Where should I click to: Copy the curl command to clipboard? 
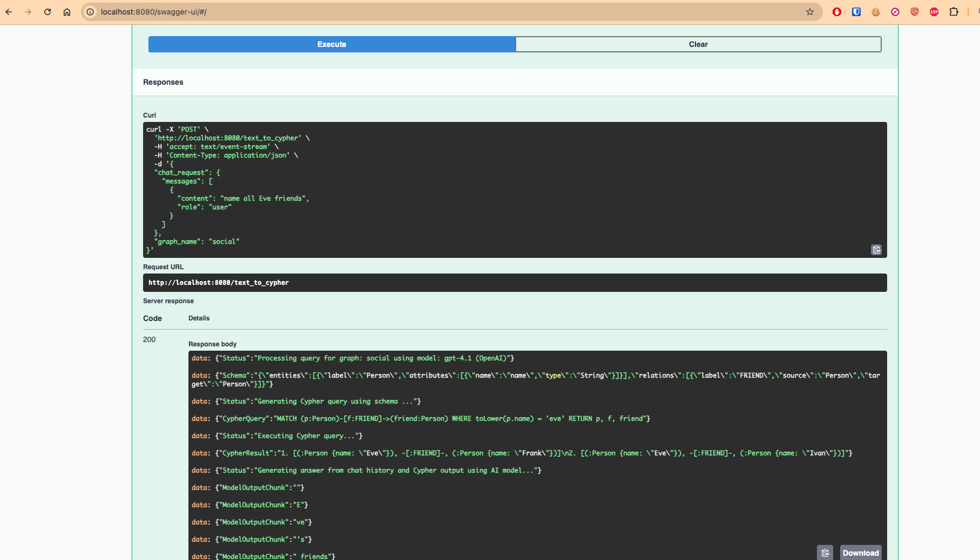[x=876, y=250]
